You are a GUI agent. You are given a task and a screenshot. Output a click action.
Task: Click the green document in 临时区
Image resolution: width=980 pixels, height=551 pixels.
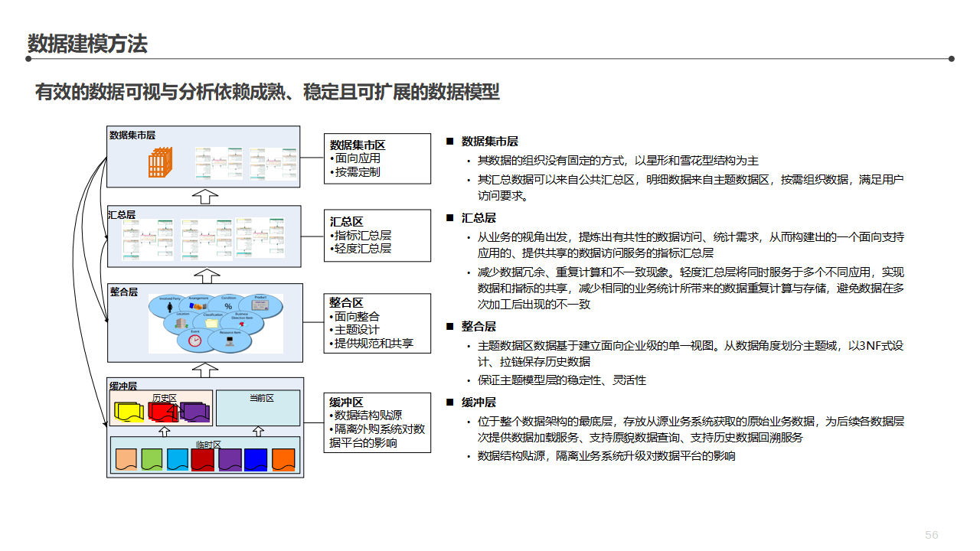coord(152,459)
